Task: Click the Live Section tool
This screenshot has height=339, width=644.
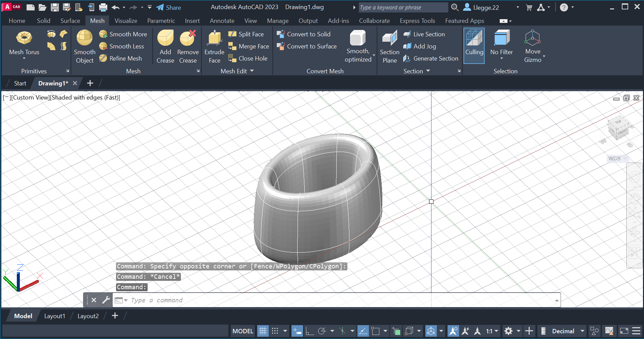Action: click(424, 34)
